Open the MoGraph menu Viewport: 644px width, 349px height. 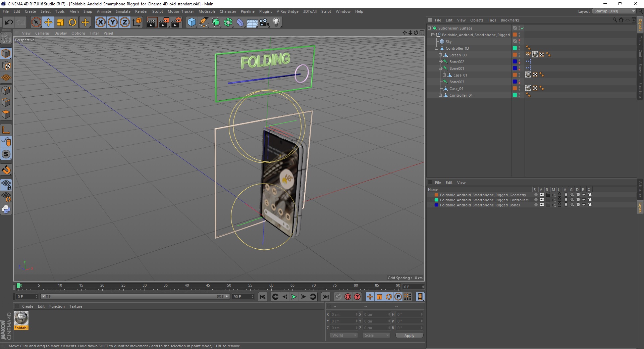(x=207, y=11)
